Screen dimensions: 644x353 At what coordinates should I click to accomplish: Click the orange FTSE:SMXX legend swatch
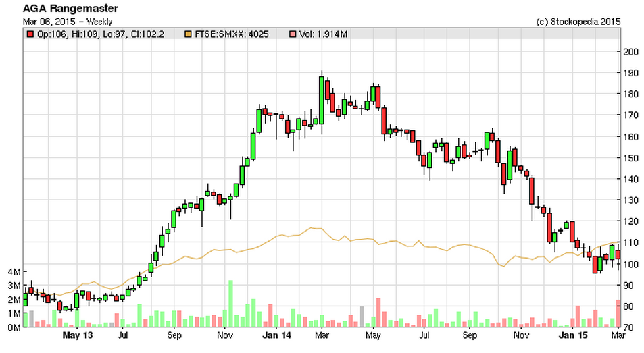coord(188,34)
